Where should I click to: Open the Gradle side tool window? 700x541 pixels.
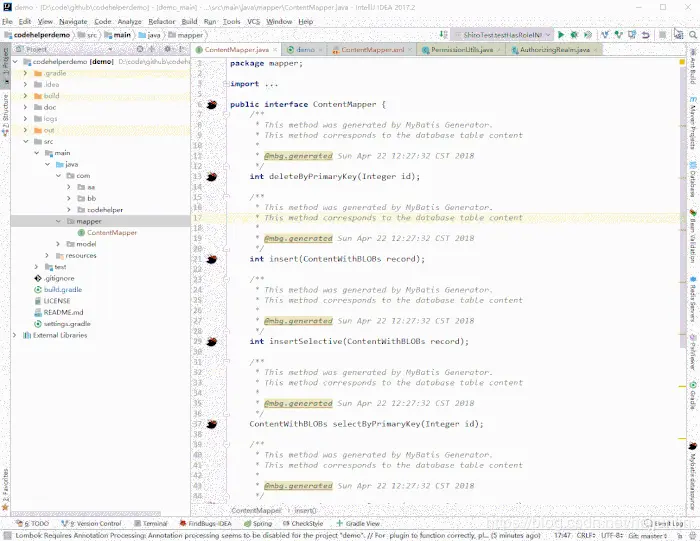coord(692,395)
